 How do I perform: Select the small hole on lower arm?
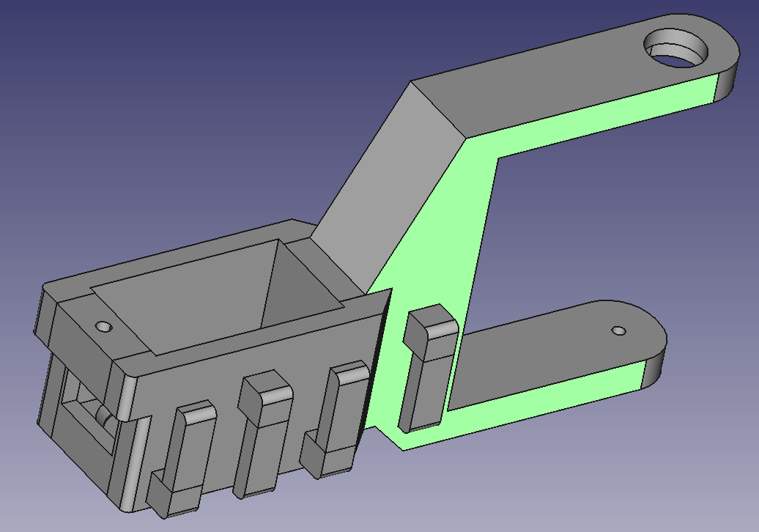click(619, 330)
